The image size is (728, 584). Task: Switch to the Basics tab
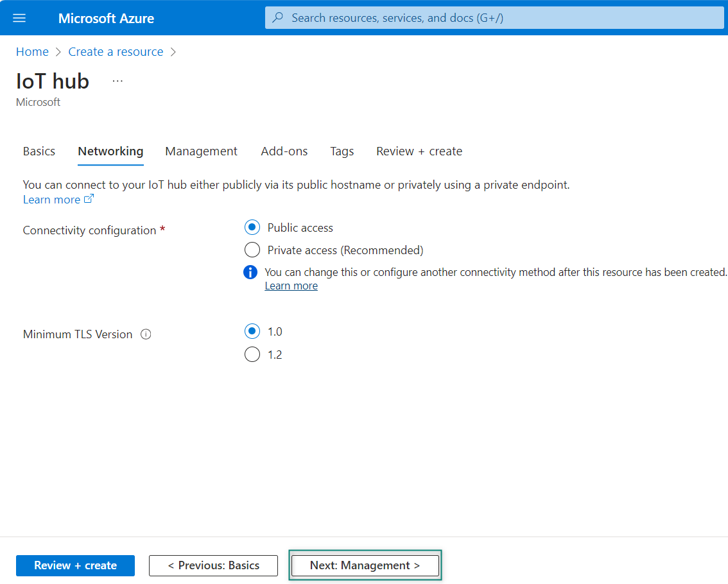pyautogui.click(x=39, y=151)
